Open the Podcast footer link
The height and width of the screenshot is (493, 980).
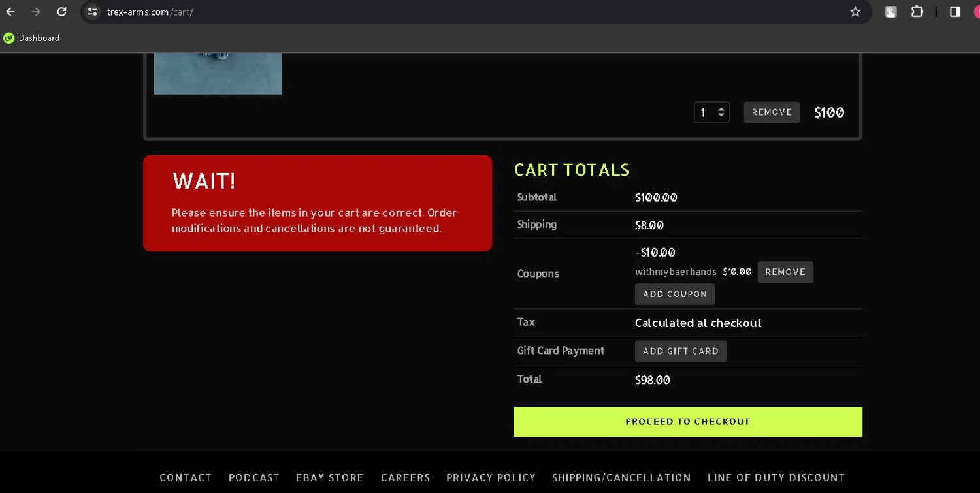254,478
